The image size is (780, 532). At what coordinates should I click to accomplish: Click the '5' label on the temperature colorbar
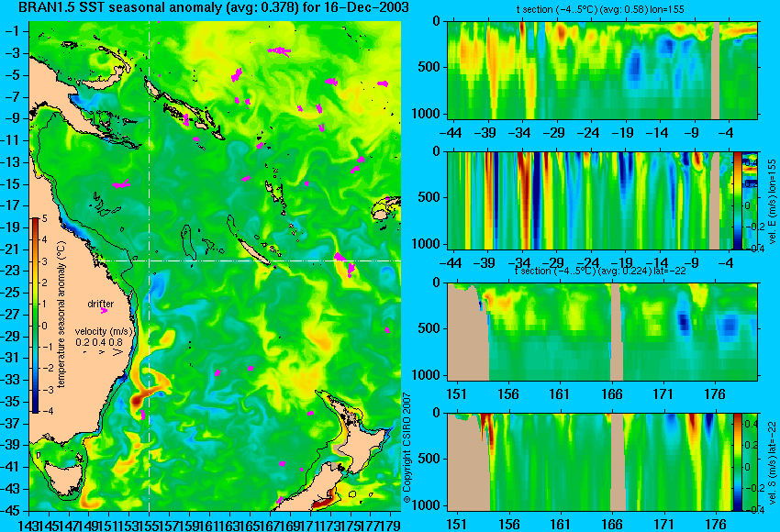coord(44,218)
